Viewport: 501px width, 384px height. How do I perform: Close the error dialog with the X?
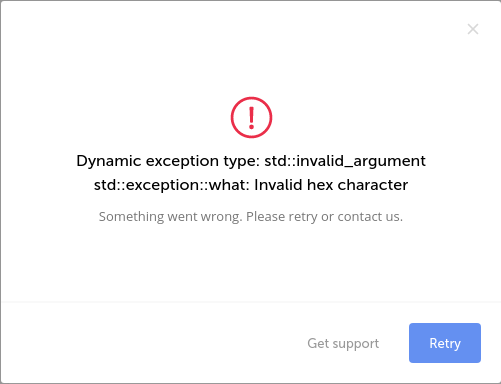coord(473,29)
